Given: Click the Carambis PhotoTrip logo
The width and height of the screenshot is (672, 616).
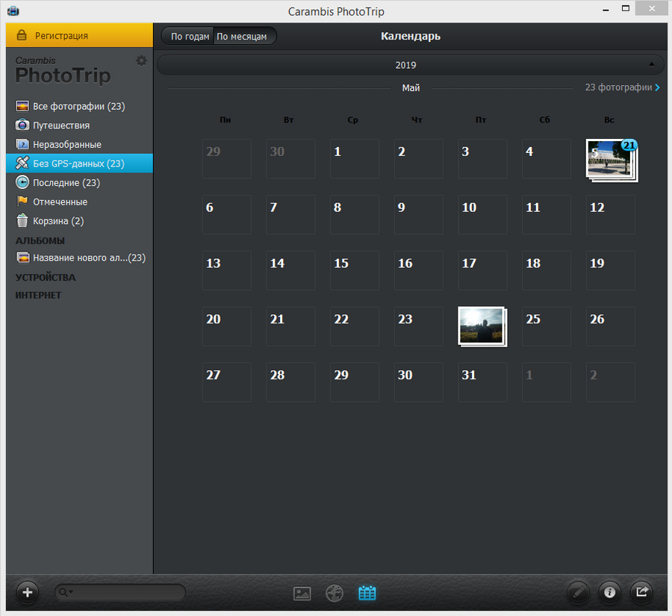Looking at the screenshot, I should click(63, 71).
